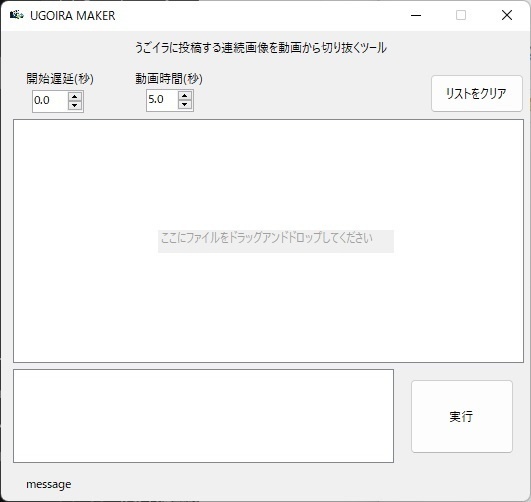Click the UGOIRA MAKER title text

[x=73, y=16]
